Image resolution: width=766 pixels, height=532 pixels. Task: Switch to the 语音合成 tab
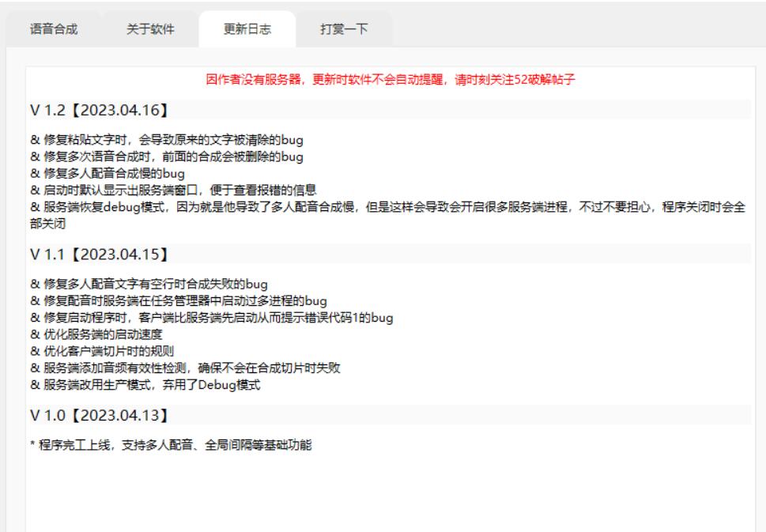point(59,30)
